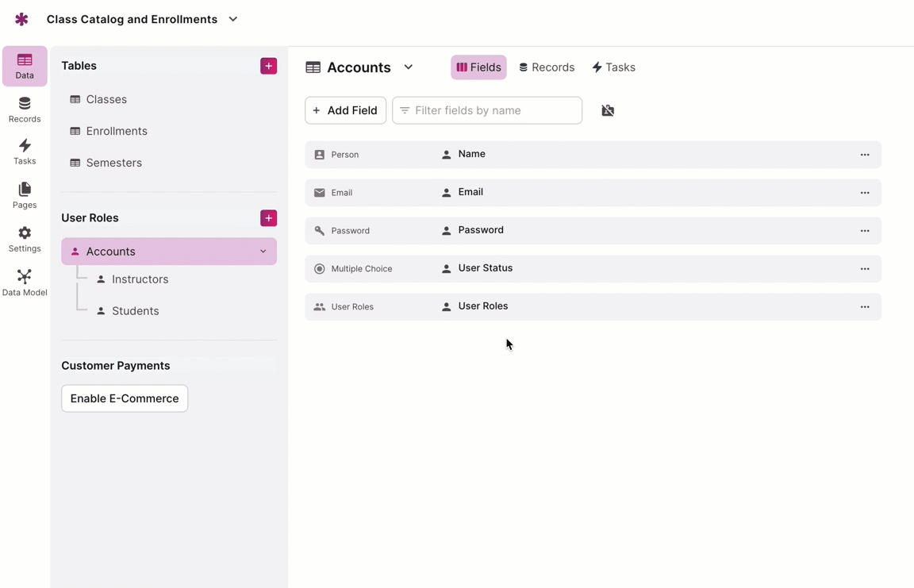914x588 pixels.
Task: Open the app name dropdown arrow
Action: (x=233, y=19)
